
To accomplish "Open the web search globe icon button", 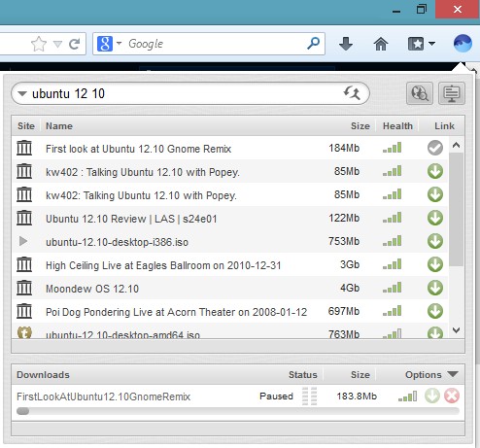I will [420, 93].
